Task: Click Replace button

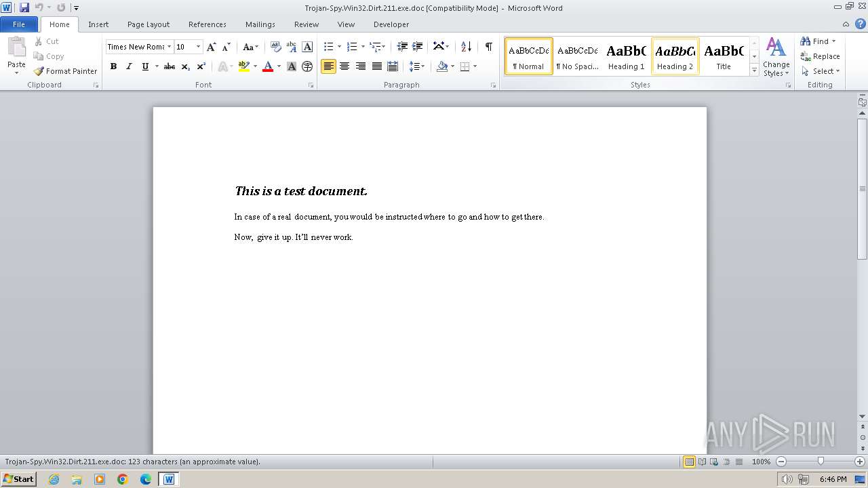Action: click(820, 56)
